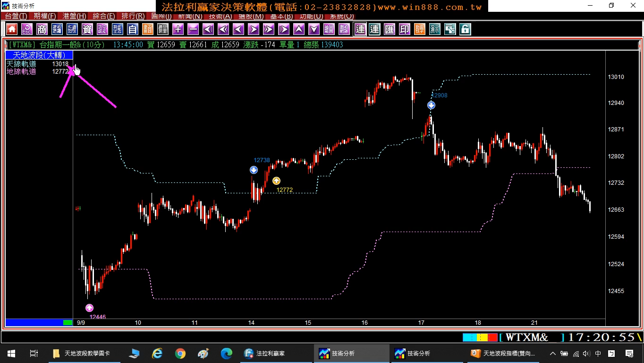Click the padlock unlock toolbar icon
This screenshot has width=644, height=363.
coord(465,29)
